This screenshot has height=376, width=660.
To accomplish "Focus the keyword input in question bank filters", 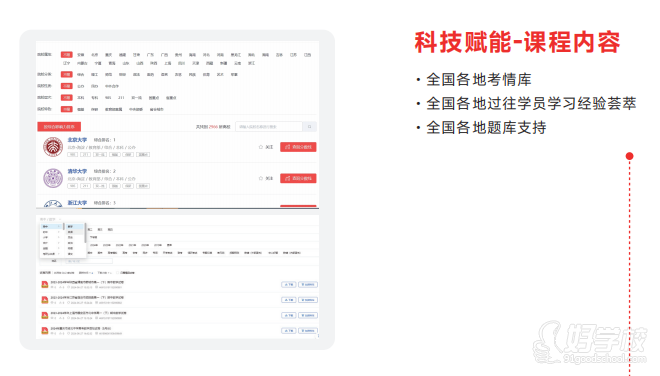I will pos(88,261).
